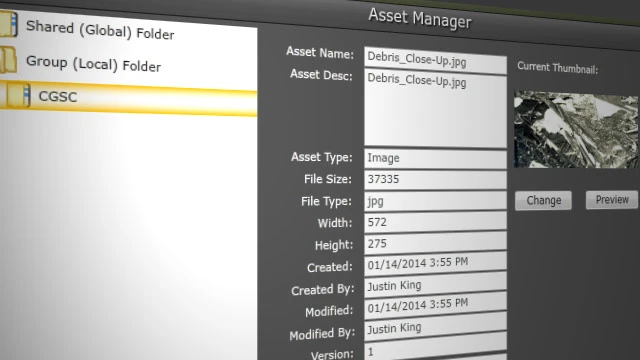This screenshot has width=640, height=360.
Task: Edit the Asset Desc text area
Action: (x=435, y=109)
